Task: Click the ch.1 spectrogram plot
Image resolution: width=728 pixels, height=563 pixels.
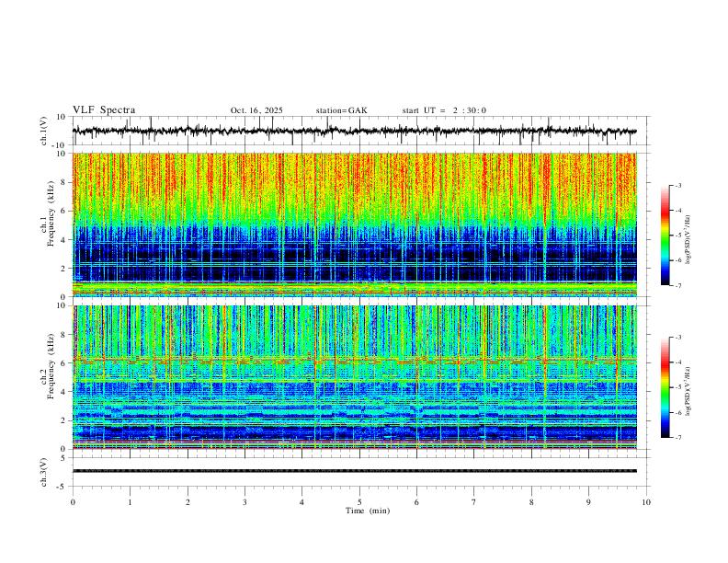Action: pos(355,224)
